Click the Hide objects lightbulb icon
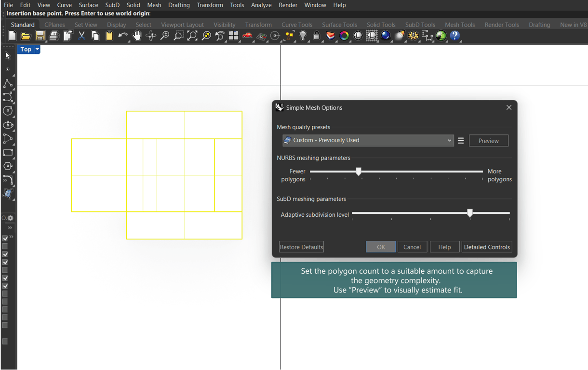The height and width of the screenshot is (370, 588). coord(303,36)
